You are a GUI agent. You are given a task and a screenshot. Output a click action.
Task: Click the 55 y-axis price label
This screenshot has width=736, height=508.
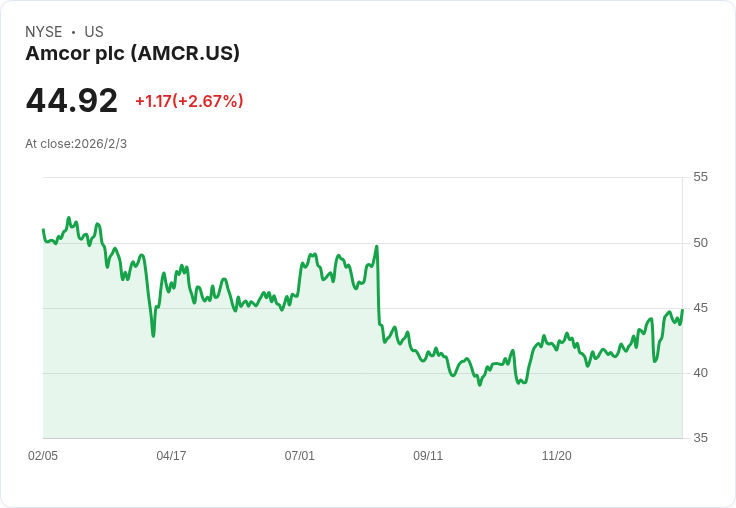click(700, 177)
